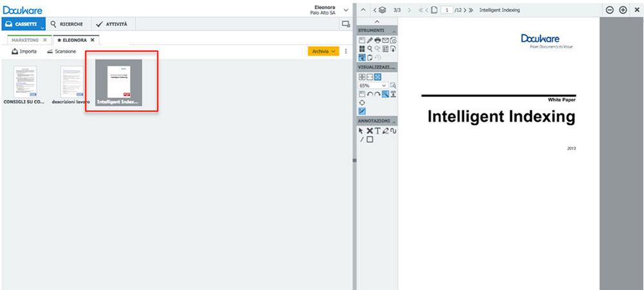Click the magnifier search icon in Strumenti
644x290 pixels.
[x=370, y=49]
